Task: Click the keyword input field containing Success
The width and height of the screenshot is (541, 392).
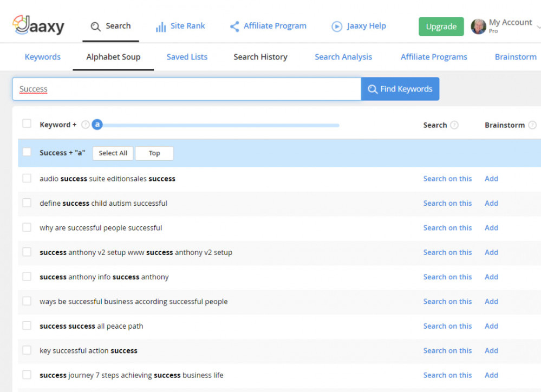Action: (x=187, y=89)
